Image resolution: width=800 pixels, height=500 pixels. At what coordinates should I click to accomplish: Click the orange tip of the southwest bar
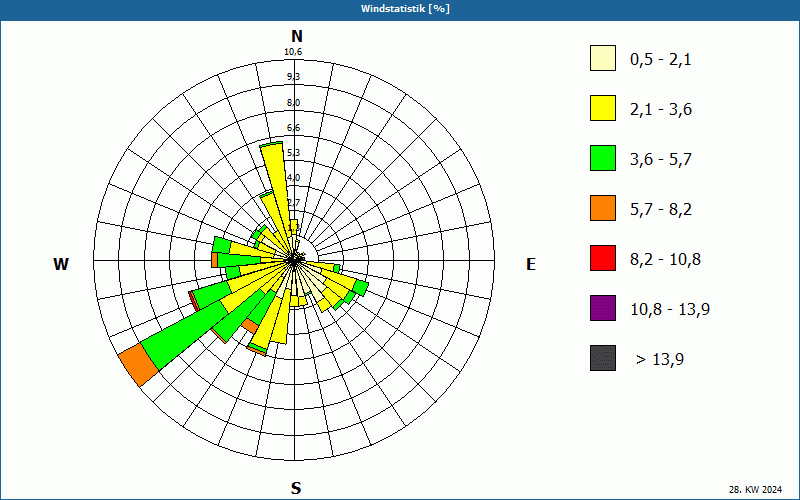pyautogui.click(x=138, y=364)
